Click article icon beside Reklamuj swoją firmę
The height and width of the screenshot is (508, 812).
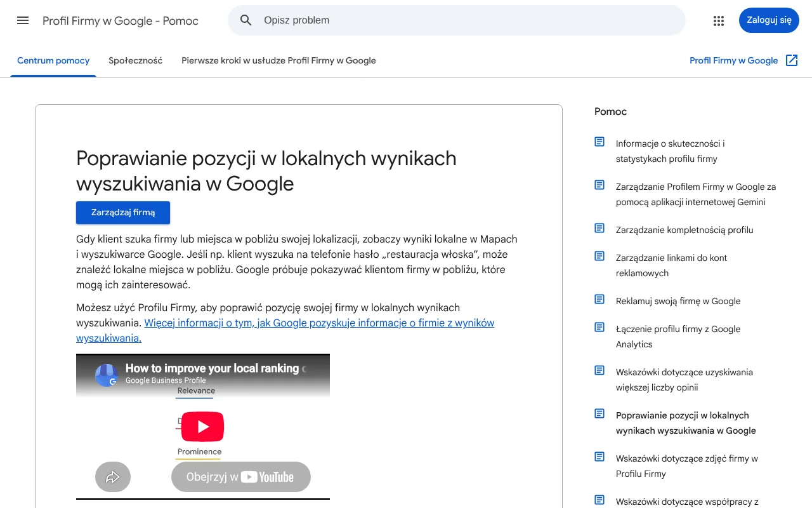599,299
